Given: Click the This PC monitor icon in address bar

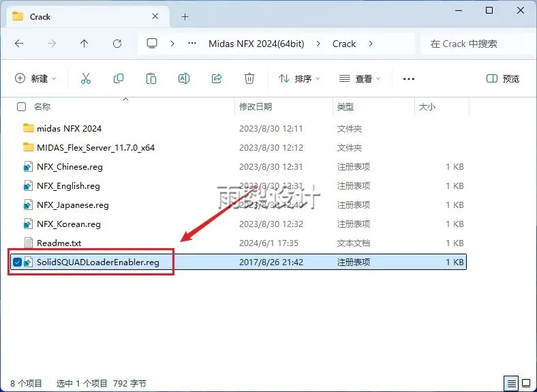Looking at the screenshot, I should (x=152, y=44).
